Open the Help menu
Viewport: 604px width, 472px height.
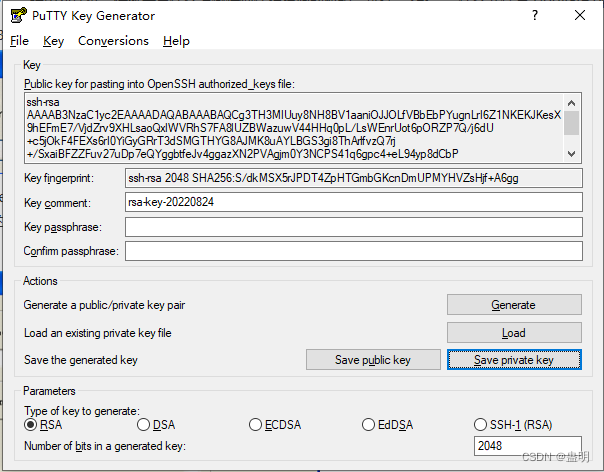(176, 41)
